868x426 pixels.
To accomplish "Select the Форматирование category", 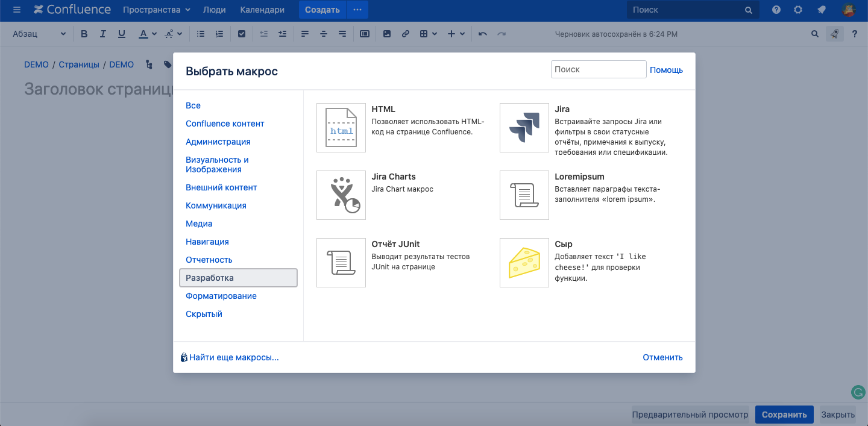I will tap(221, 296).
